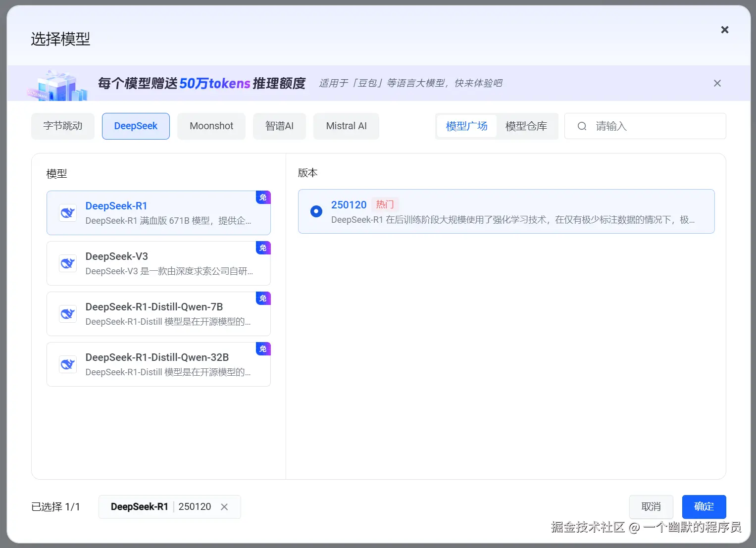Click the 免 badge on Distill-Qwen-7B card

[x=263, y=299]
